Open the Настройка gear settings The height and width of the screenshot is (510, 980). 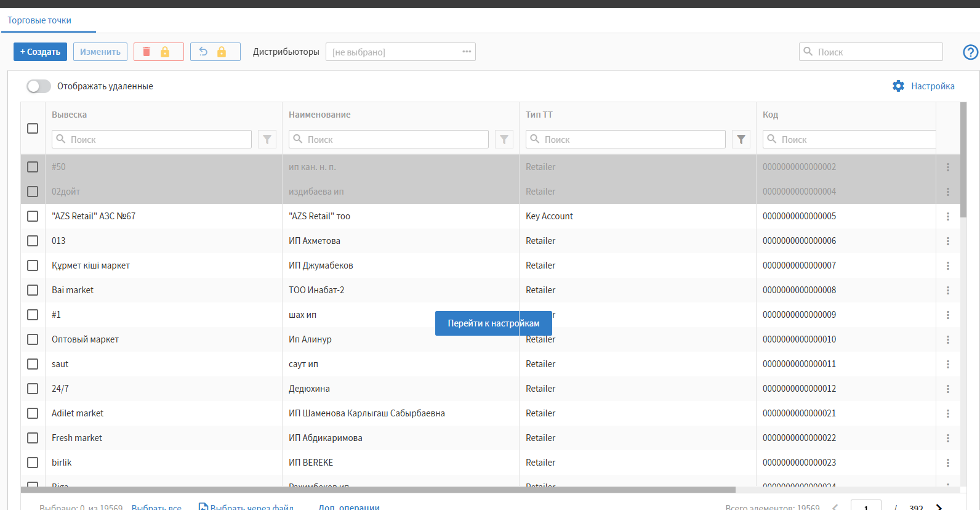[899, 86]
